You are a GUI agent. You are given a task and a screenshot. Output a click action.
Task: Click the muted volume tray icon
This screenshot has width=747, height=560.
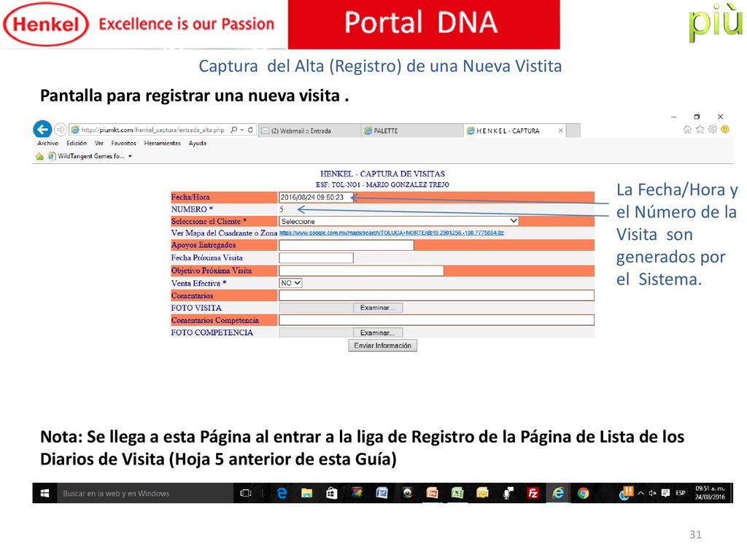(x=653, y=494)
